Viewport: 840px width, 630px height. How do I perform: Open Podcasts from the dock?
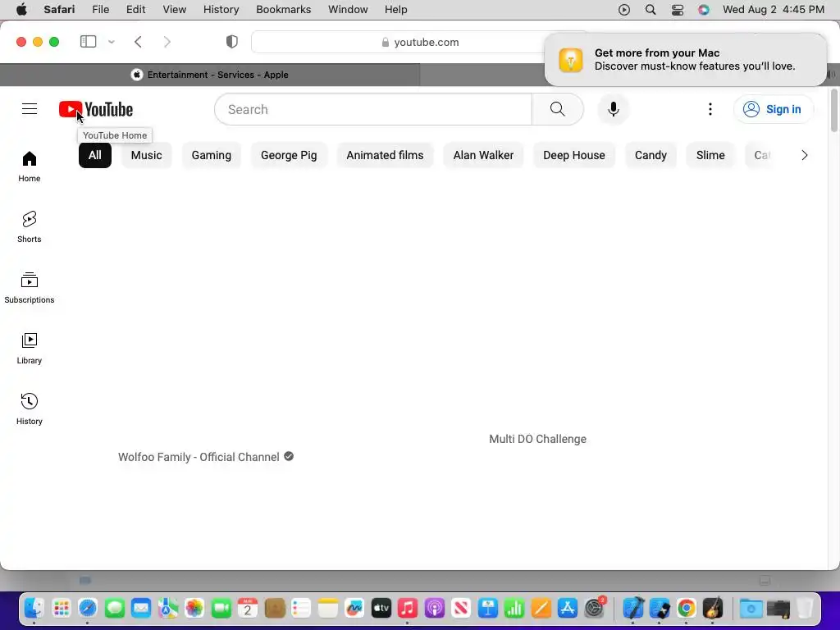click(x=435, y=609)
